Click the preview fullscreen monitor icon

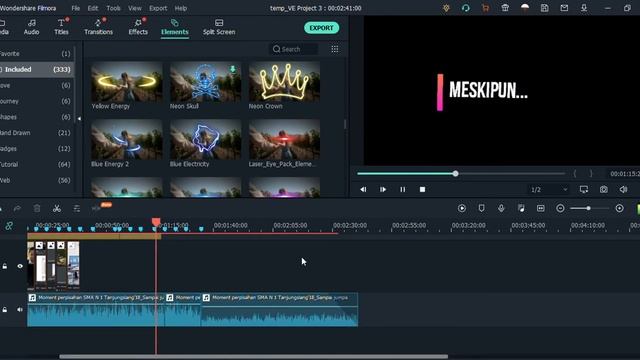tap(584, 189)
